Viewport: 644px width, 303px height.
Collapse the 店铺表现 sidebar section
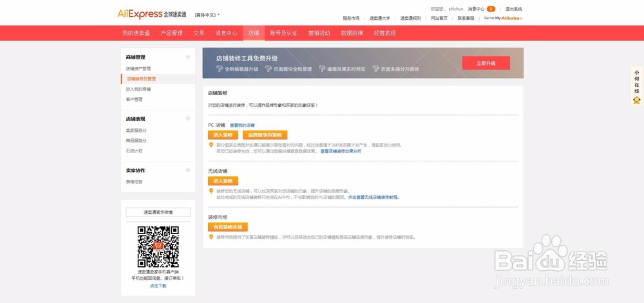(188, 118)
